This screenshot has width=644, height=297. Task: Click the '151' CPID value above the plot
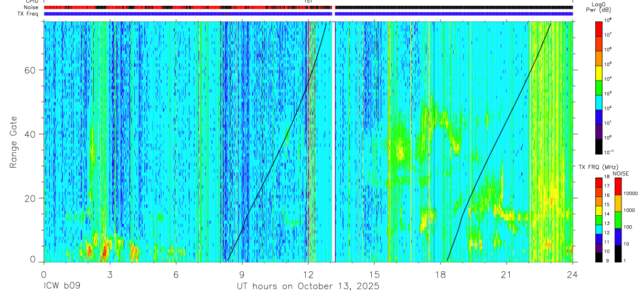pyautogui.click(x=308, y=2)
